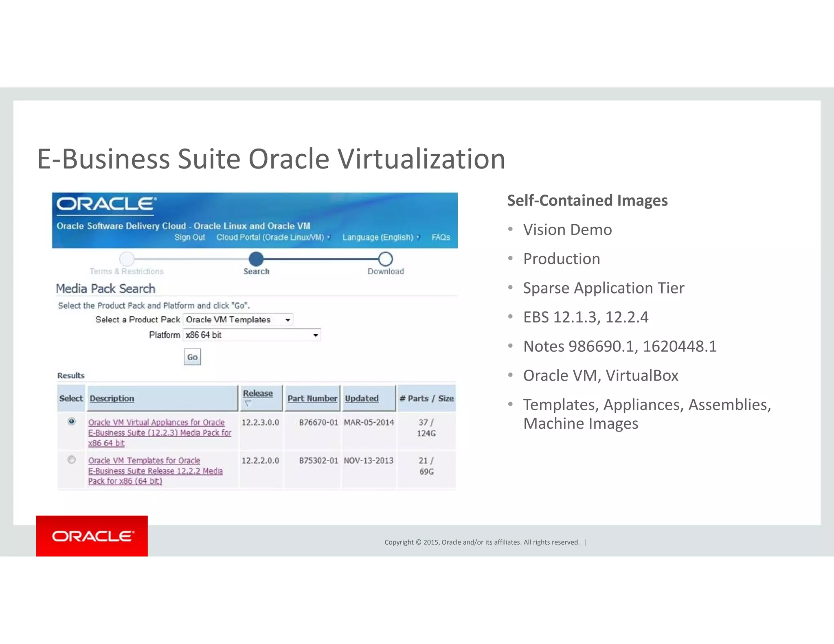This screenshot has height=644, width=834.
Task: Click the # Parts / Size column header
Action: [x=426, y=399]
